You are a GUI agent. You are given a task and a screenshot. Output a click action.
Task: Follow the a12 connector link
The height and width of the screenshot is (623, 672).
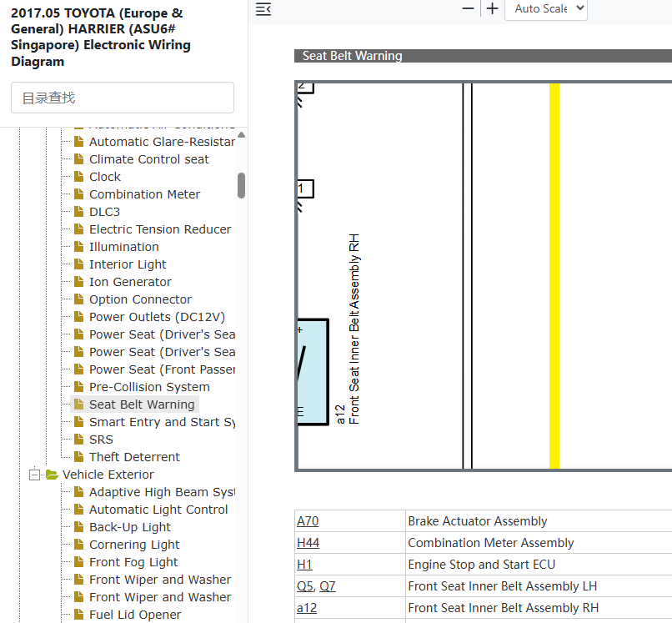point(307,609)
